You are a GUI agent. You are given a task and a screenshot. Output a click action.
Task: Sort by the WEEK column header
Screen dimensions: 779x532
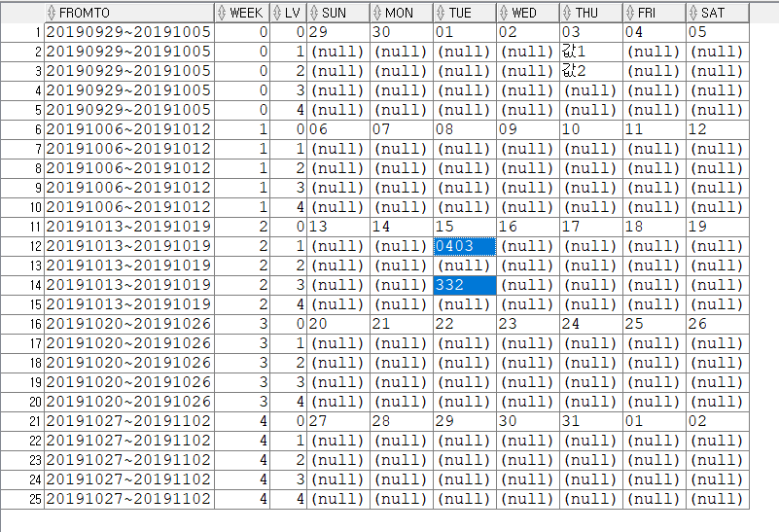click(242, 13)
